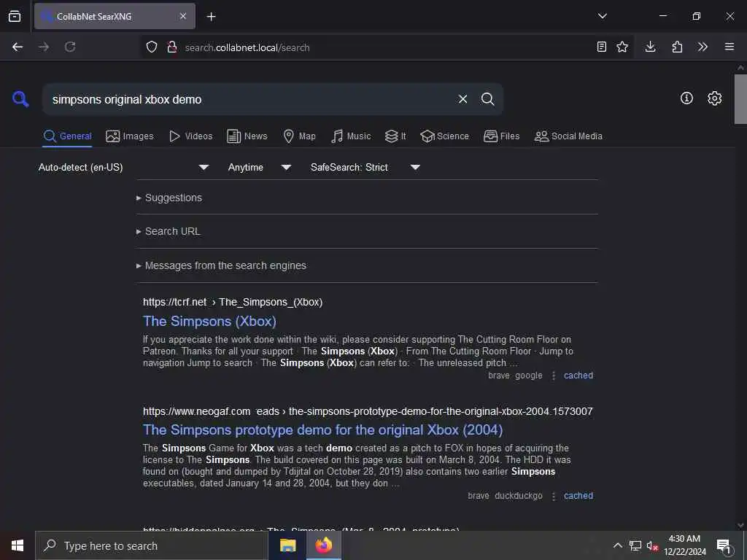Open Firefox View icon at top left
This screenshot has height=560, width=747.
15,16
